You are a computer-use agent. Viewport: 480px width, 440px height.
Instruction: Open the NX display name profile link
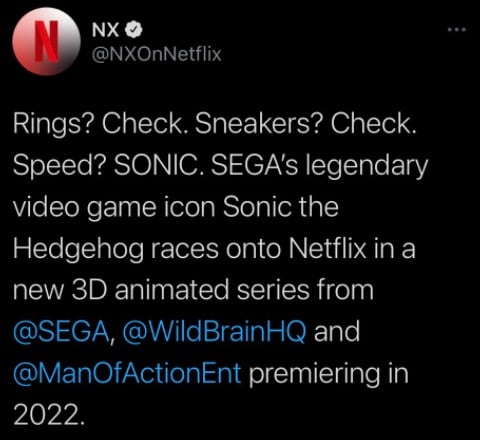(105, 30)
